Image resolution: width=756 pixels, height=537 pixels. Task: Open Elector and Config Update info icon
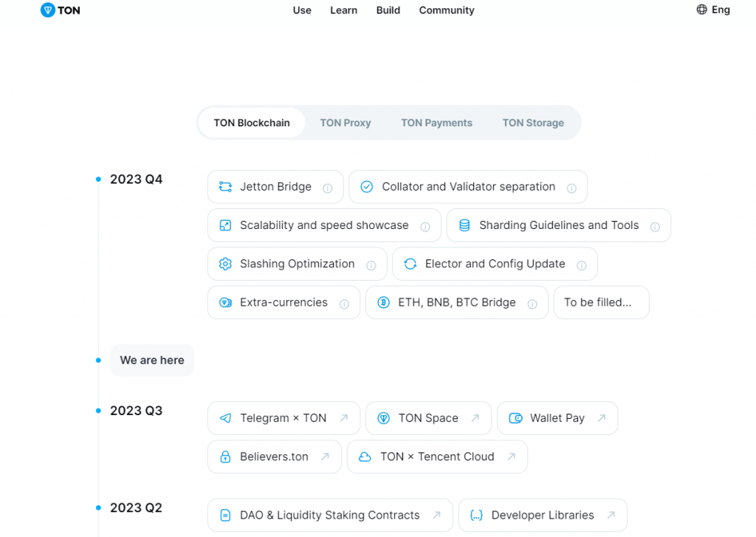click(x=582, y=265)
